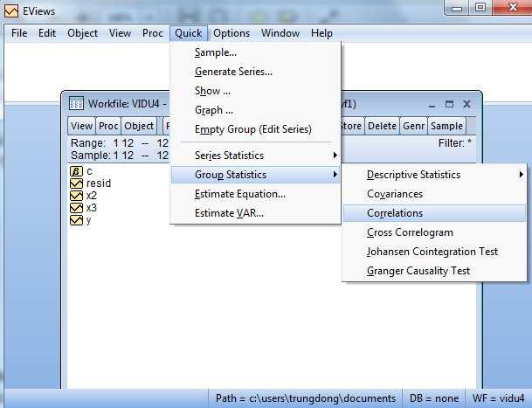
Task: Click the workfile Sample toolbar button
Action: 447,126
